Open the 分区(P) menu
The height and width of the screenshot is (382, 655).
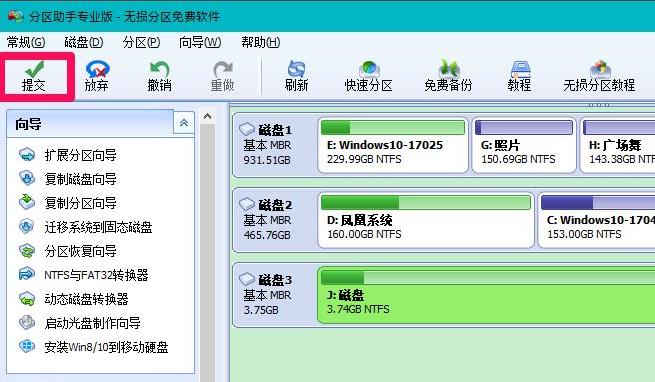coord(141,42)
